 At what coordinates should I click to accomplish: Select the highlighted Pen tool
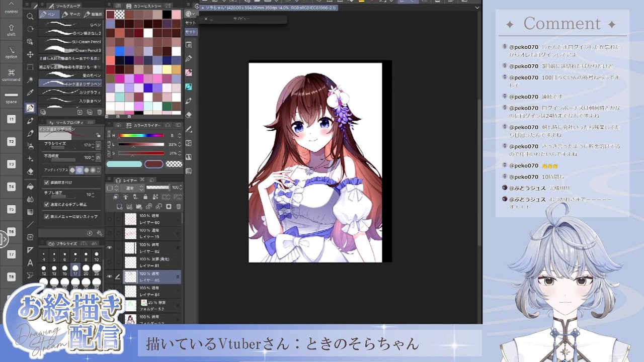click(x=30, y=108)
